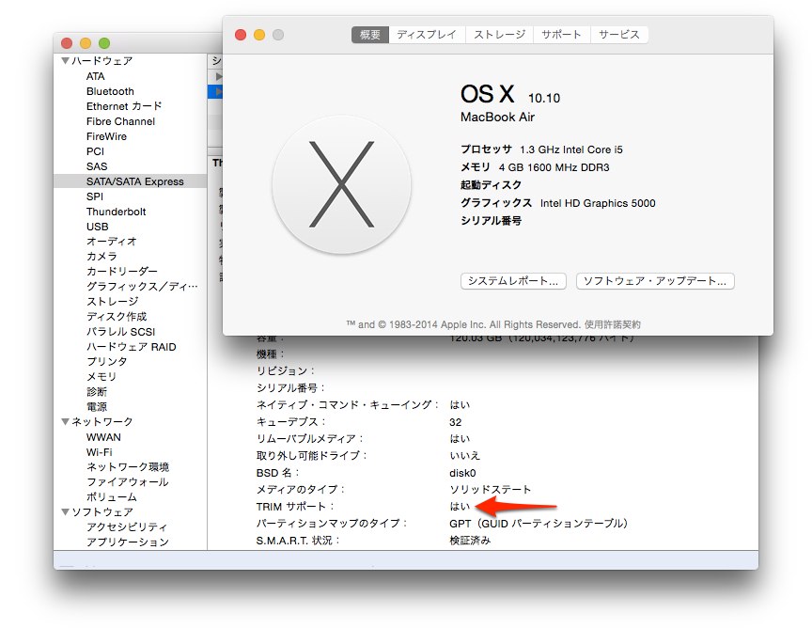The height and width of the screenshot is (644, 812).
Task: Select ATA in the sidebar
Action: pyautogui.click(x=95, y=76)
